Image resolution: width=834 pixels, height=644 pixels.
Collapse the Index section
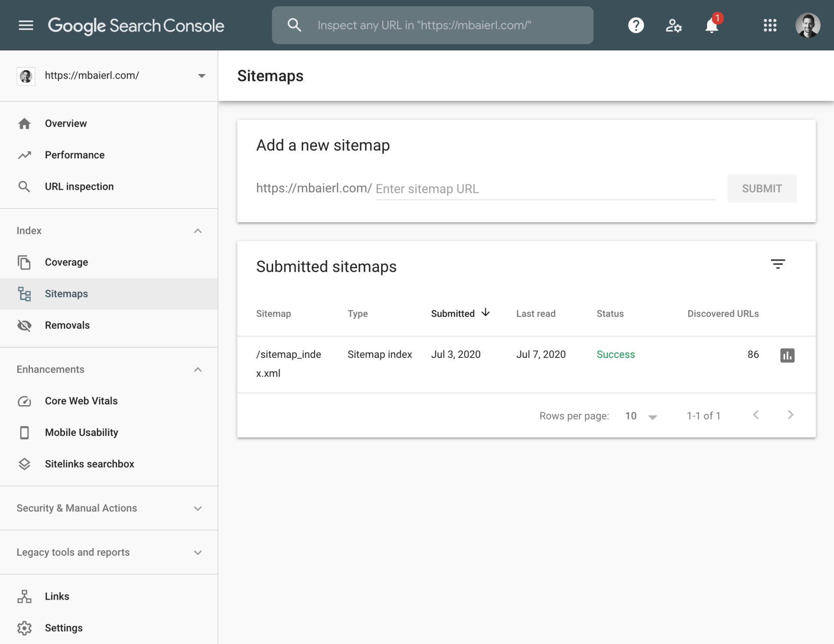click(198, 231)
